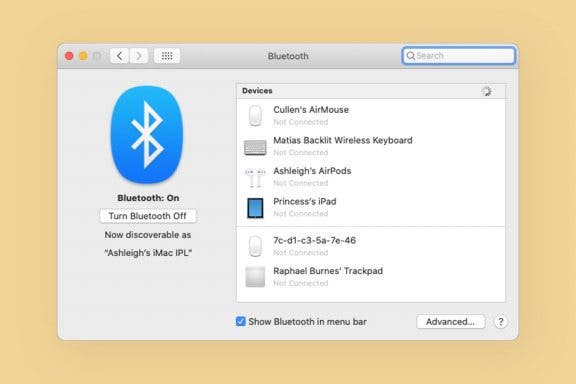
Task: Click Not Connected under Princess's iPad
Action: coord(300,213)
